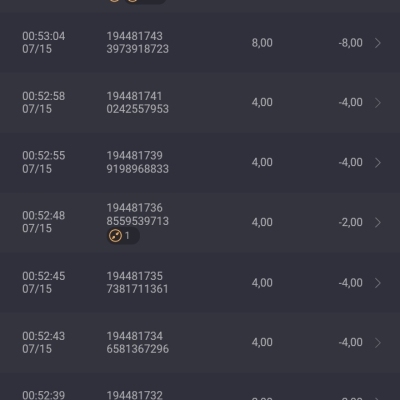Click the 00:52:48 timestamp

click(x=44, y=222)
